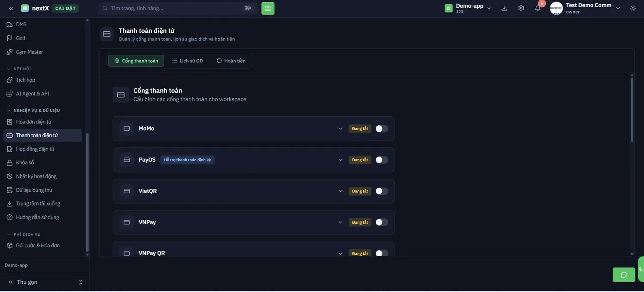Toggle light/dark theme sun icon
This screenshot has height=292, width=644.
pos(633,8)
